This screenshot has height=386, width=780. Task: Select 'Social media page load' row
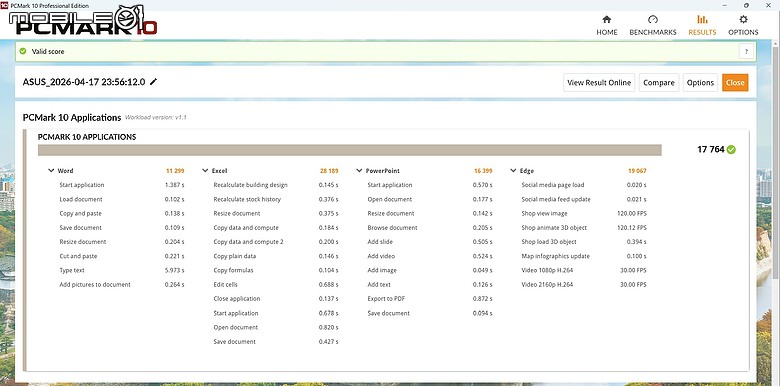coord(584,185)
